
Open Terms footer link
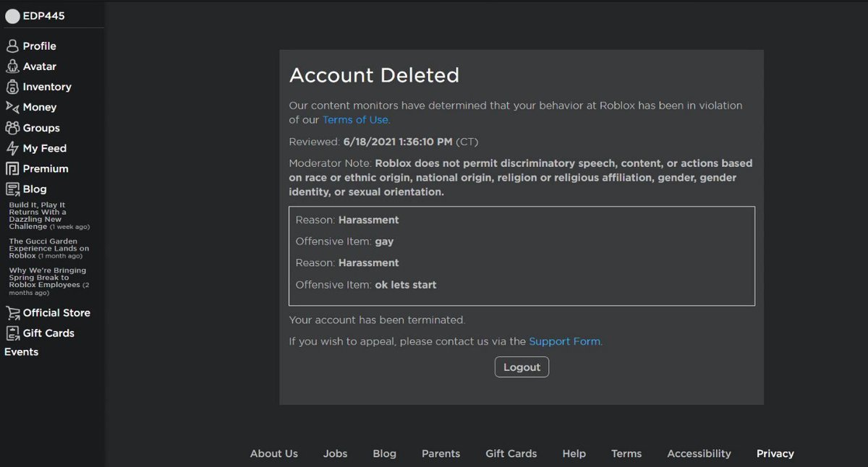626,454
